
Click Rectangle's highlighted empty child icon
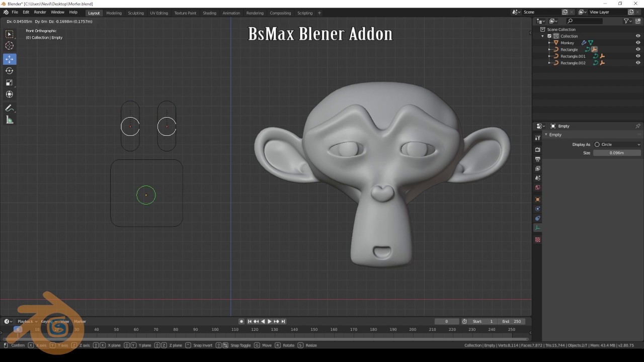[594, 49]
